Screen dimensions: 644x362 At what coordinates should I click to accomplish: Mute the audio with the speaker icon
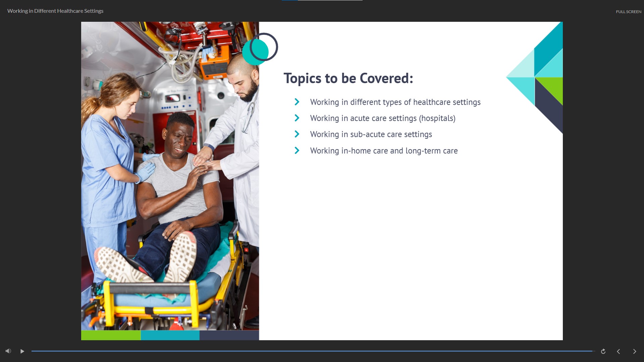tap(8, 351)
